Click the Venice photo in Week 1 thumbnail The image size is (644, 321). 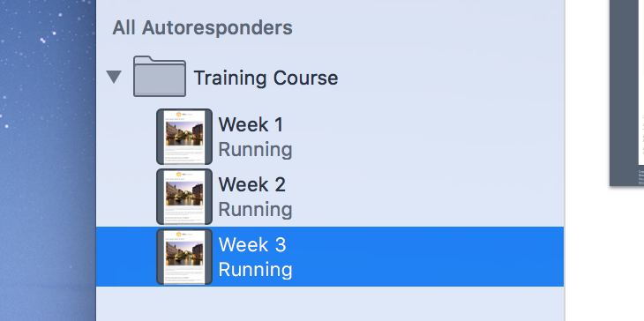point(184,133)
